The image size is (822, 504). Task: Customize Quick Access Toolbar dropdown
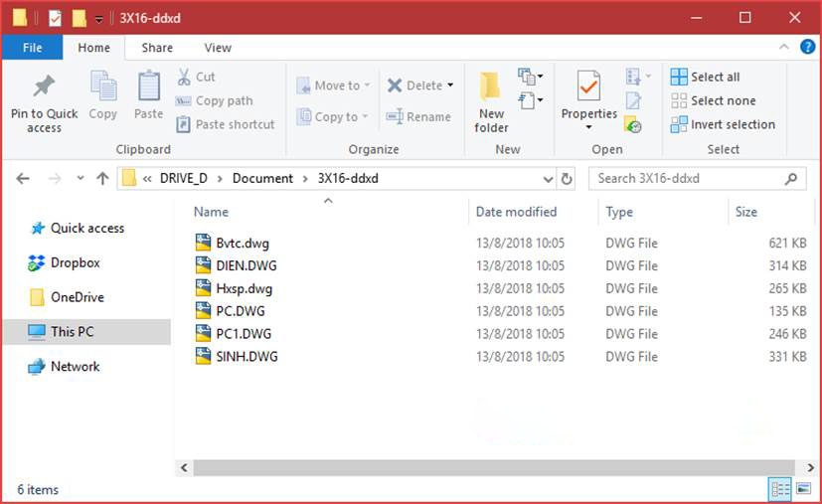[98, 20]
